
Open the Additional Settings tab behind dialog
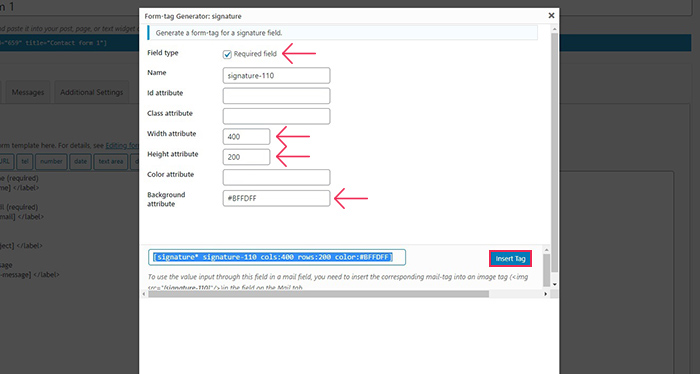pos(92,92)
